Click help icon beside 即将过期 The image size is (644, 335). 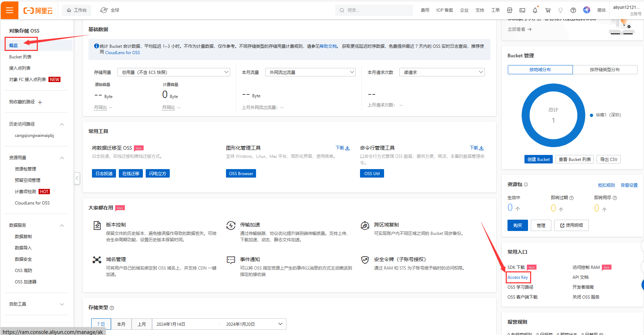click(572, 198)
